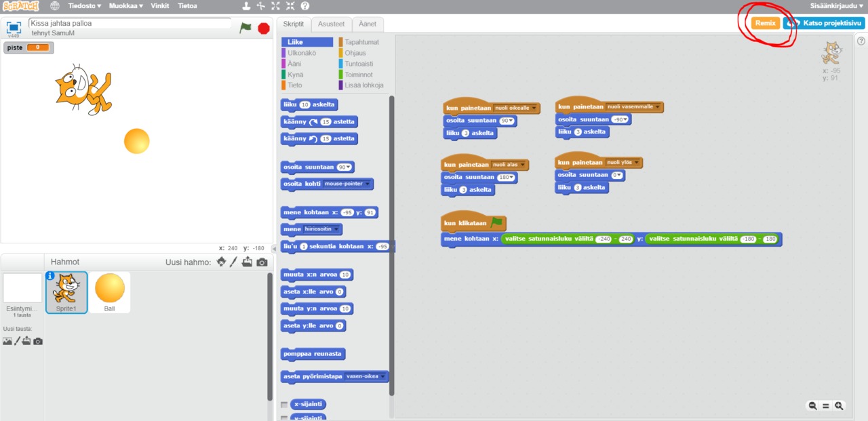Switch to the Asusteet tab
Screen dimensions: 868x421
[x=332, y=24]
